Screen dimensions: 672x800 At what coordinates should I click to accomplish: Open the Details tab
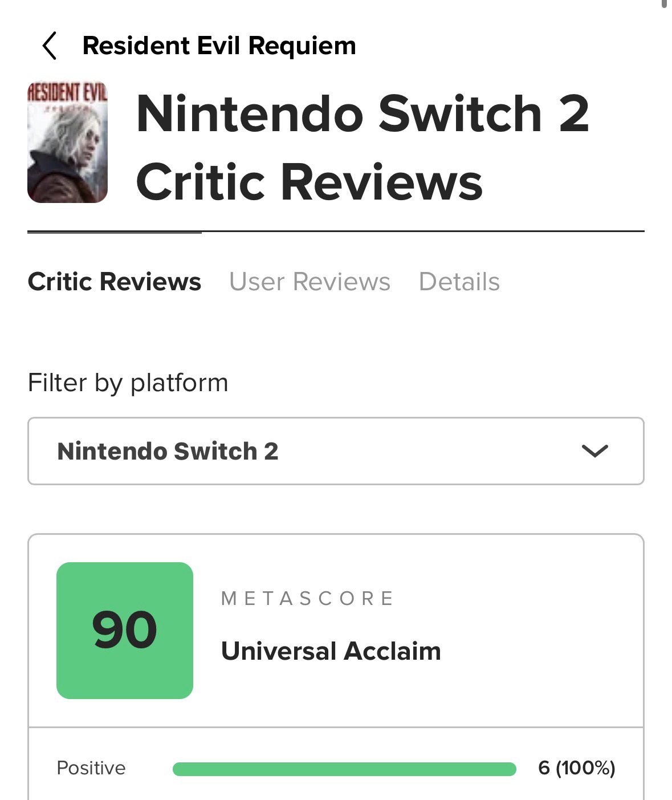pyautogui.click(x=459, y=282)
